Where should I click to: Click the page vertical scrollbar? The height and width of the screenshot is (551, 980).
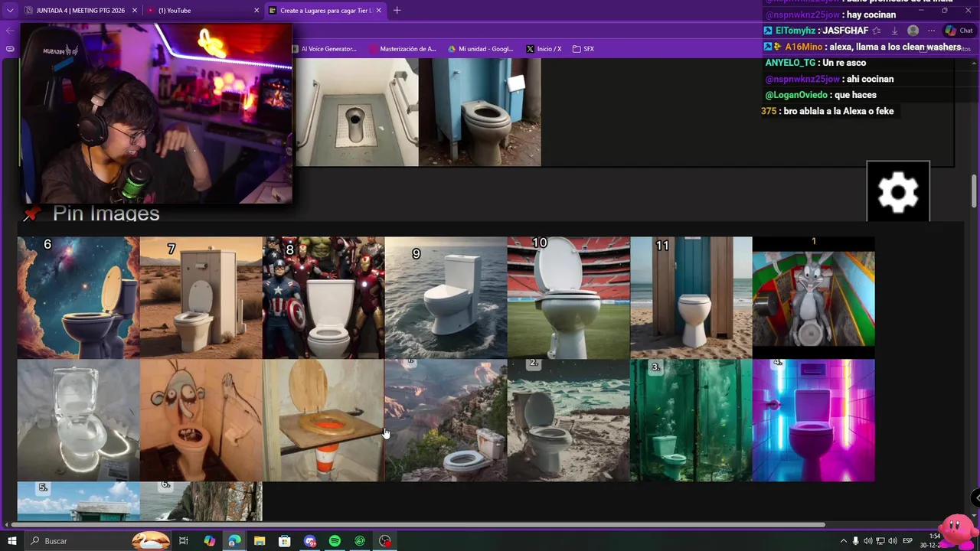(975, 191)
